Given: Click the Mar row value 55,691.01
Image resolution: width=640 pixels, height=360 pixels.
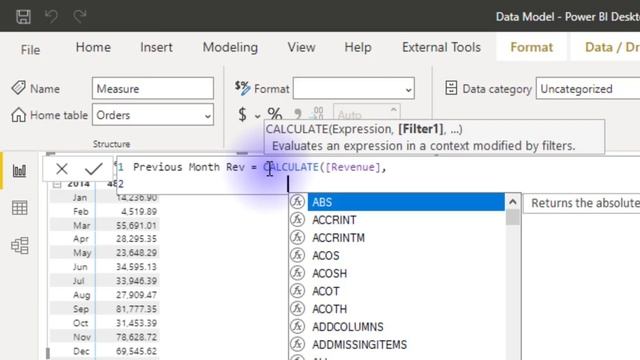Looking at the screenshot, I should pos(136,225).
